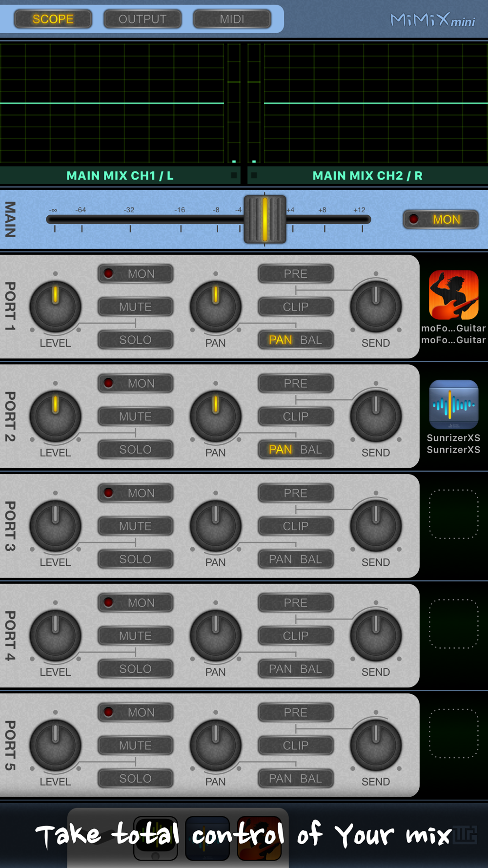488x868 pixels.
Task: Click the right channel oscilloscope display
Action: tap(376, 103)
